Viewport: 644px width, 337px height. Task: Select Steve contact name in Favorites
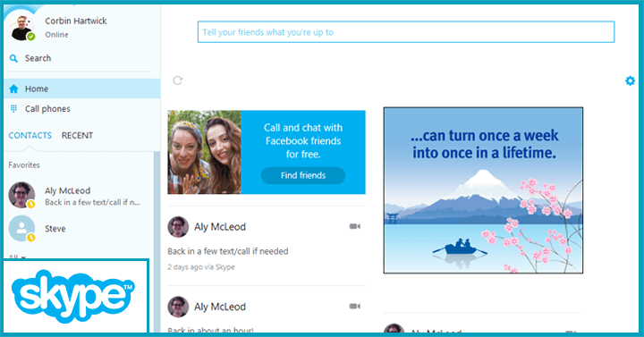tap(55, 229)
